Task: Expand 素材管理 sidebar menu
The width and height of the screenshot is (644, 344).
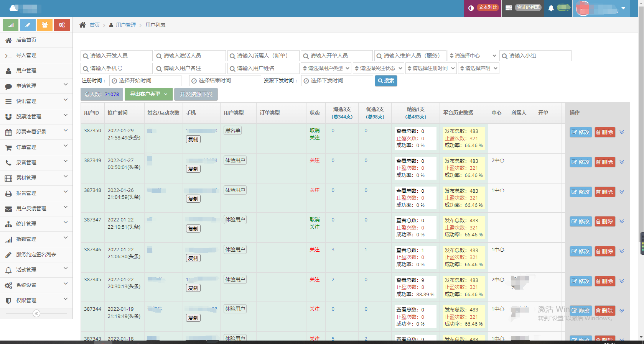Action: coord(36,178)
